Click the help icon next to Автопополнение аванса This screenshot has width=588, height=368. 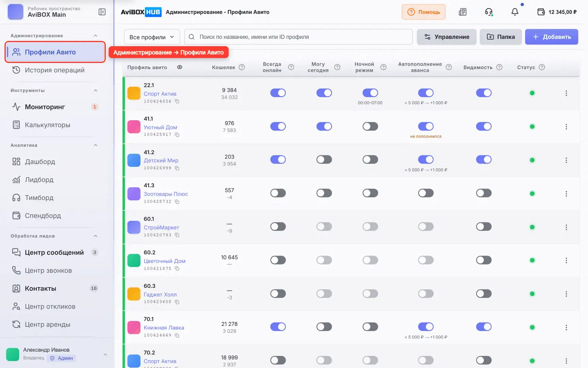449,67
